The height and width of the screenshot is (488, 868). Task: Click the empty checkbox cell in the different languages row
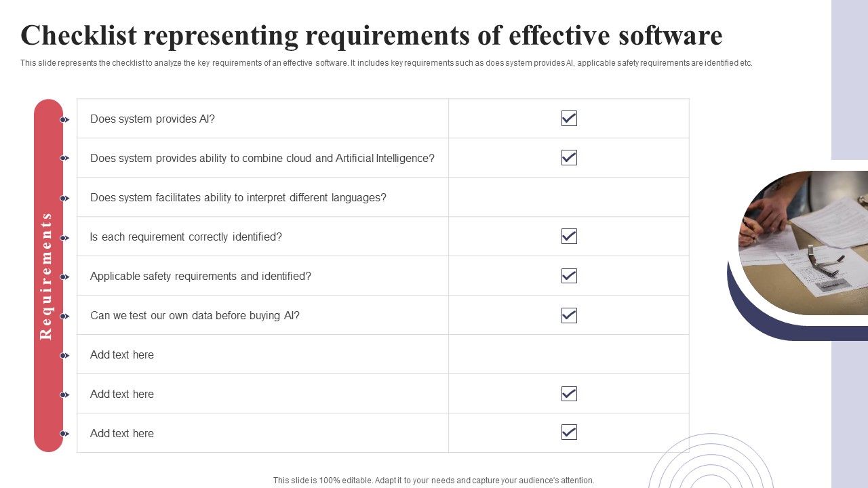point(569,197)
